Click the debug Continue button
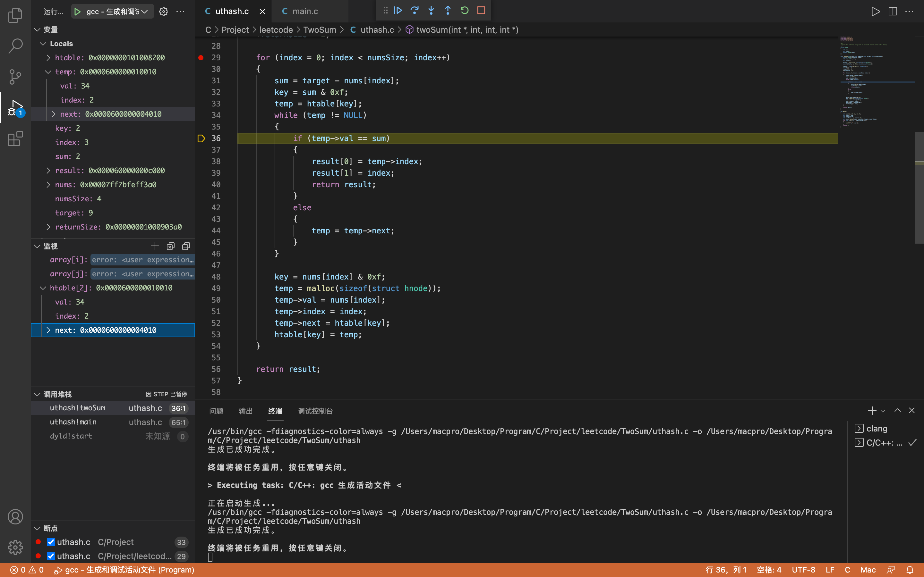Viewport: 924px width, 577px height. tap(398, 11)
